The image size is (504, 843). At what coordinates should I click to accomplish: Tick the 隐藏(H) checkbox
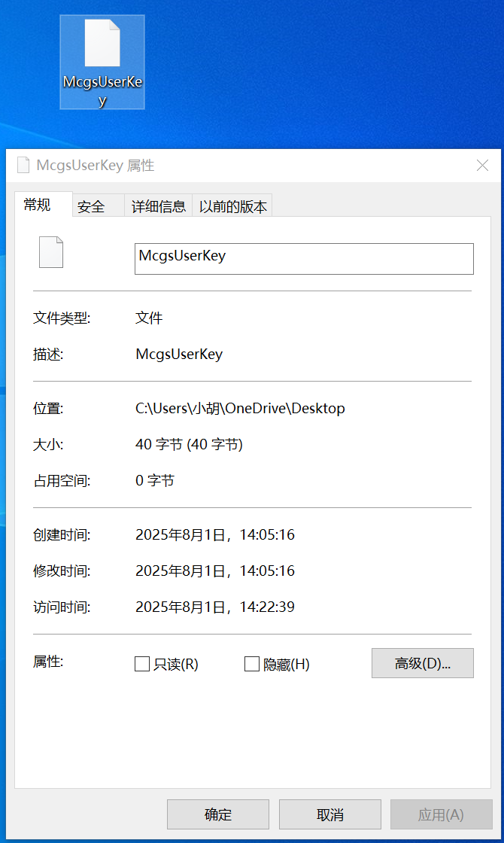[252, 664]
